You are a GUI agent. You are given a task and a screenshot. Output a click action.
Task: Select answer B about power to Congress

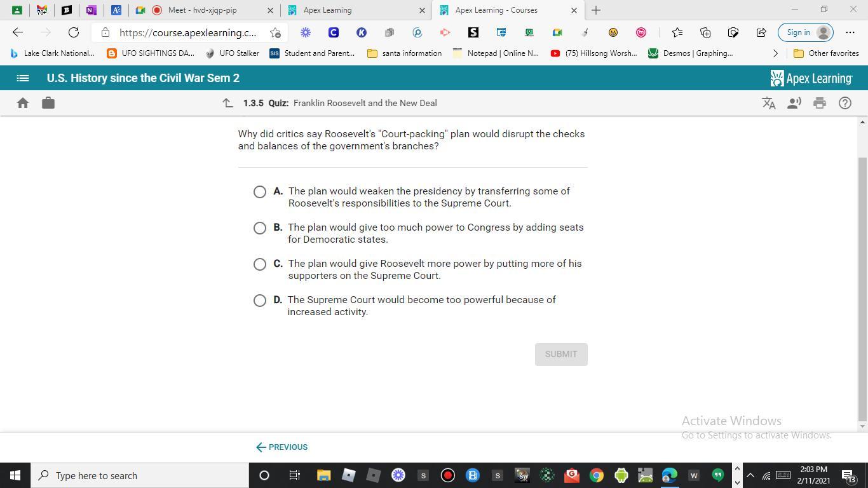(260, 228)
